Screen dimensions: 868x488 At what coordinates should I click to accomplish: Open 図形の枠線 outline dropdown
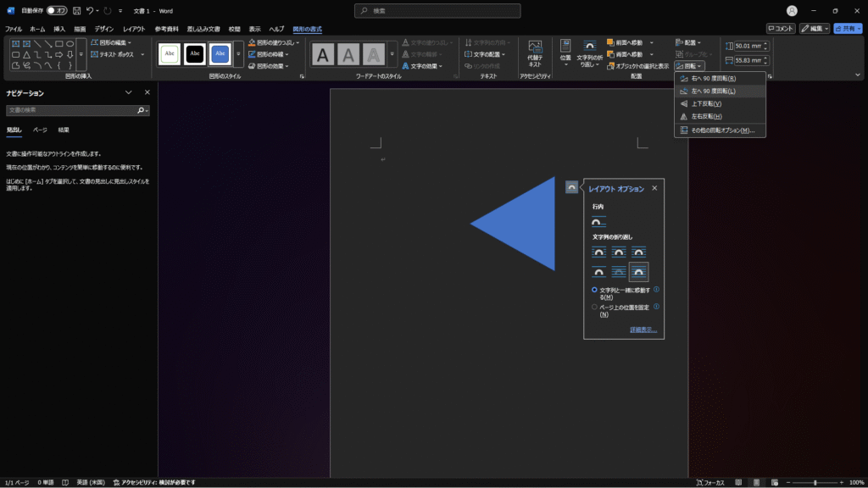[x=269, y=54]
